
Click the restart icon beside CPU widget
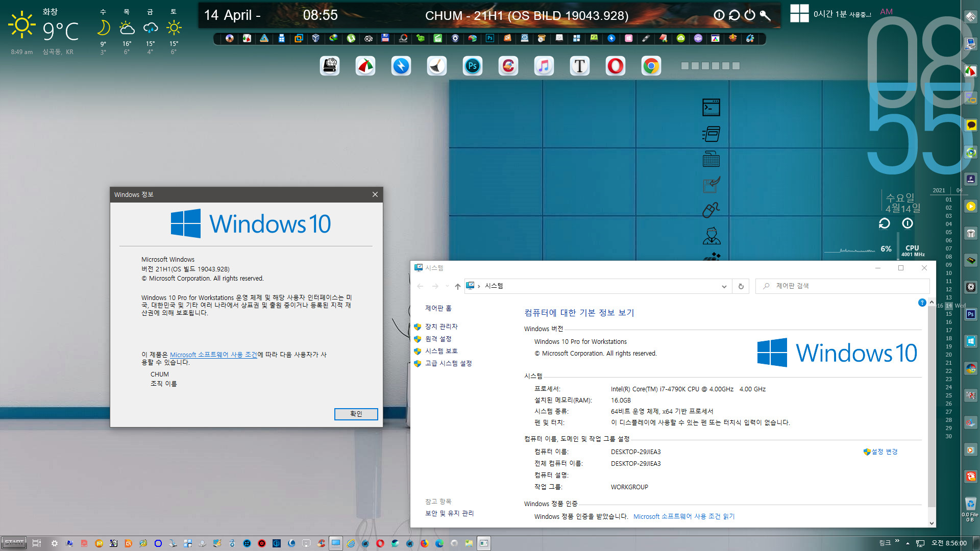pos(884,223)
